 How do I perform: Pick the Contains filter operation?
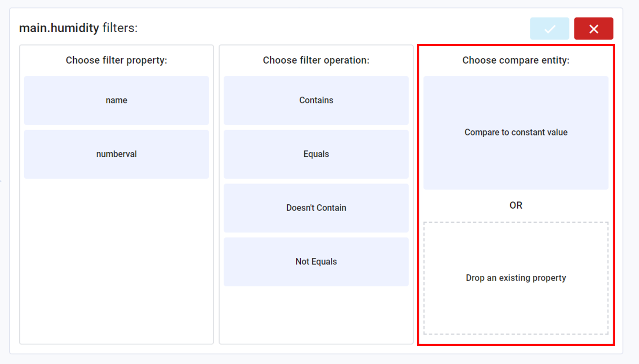click(316, 100)
